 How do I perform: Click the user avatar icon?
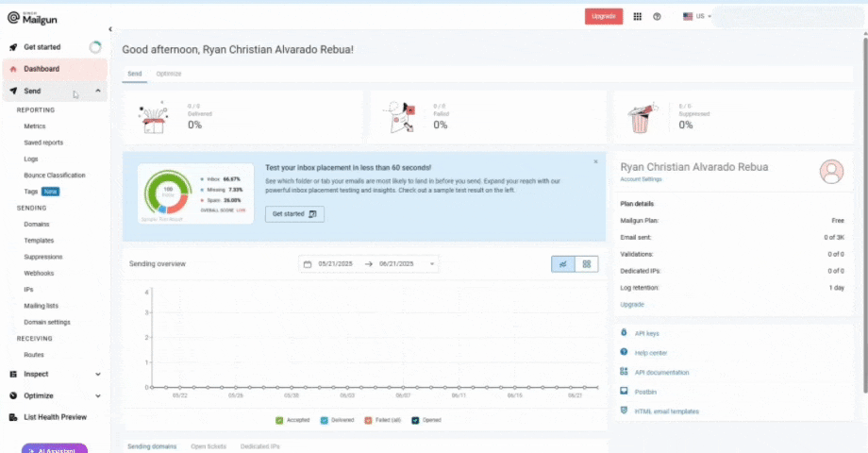tap(831, 172)
